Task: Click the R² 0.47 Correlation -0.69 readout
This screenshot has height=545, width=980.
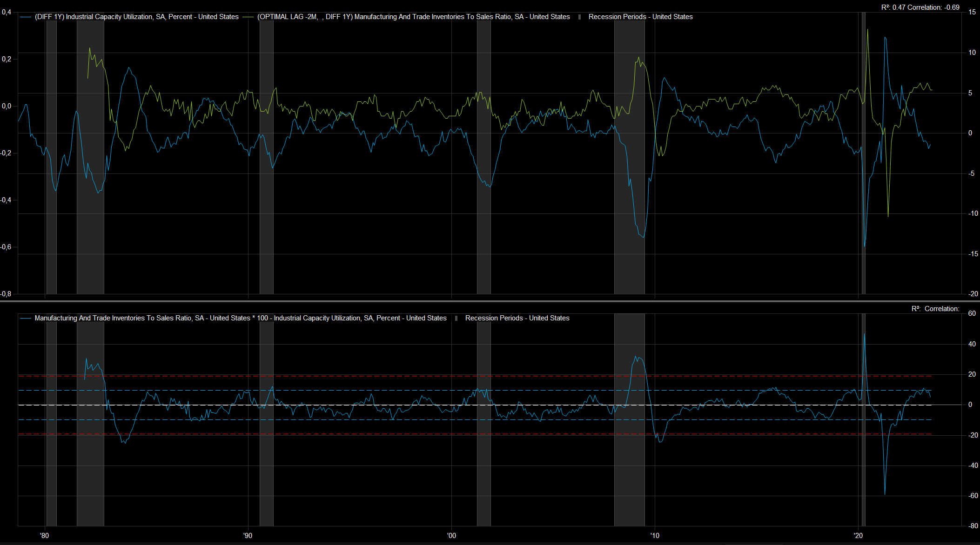Action: click(920, 7)
